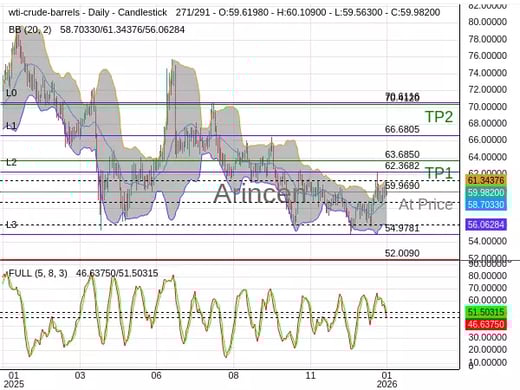Click the OHLC readout with C:59.98200
The image size is (520, 390).
[x=308, y=13]
